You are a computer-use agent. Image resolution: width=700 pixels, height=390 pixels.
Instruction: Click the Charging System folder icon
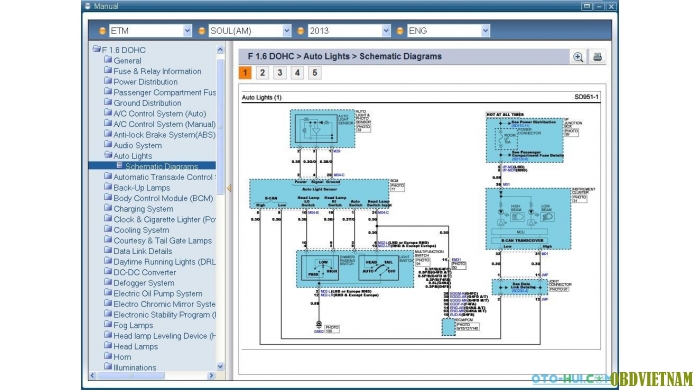coord(108,208)
